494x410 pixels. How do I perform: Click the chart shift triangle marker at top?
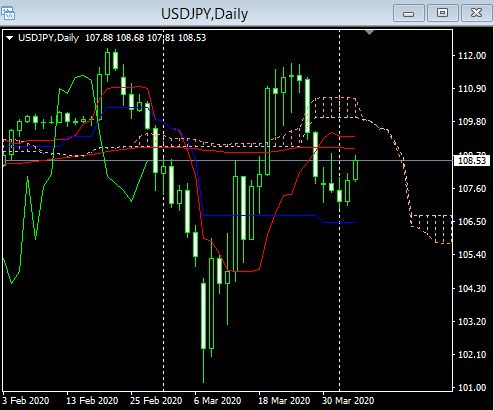pyautogui.click(x=369, y=32)
